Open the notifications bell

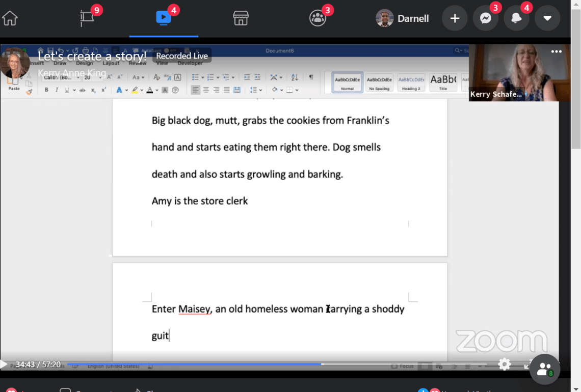coord(516,18)
